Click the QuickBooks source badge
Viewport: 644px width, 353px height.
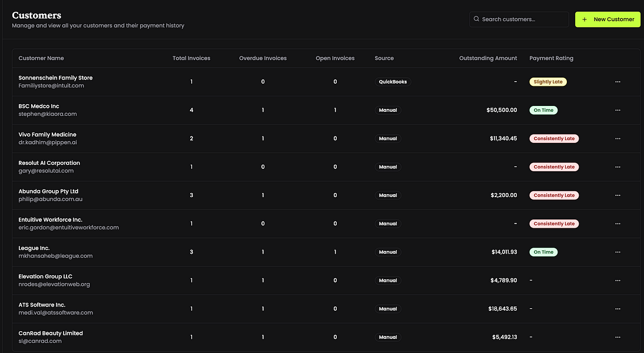coord(392,82)
